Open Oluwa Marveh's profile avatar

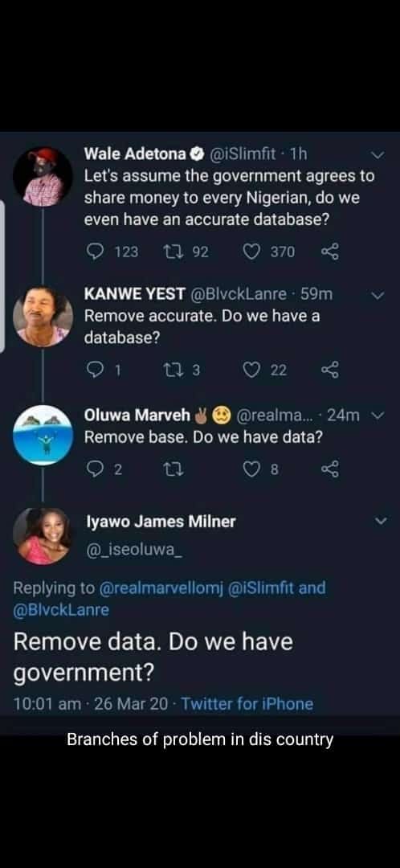pos(43,435)
